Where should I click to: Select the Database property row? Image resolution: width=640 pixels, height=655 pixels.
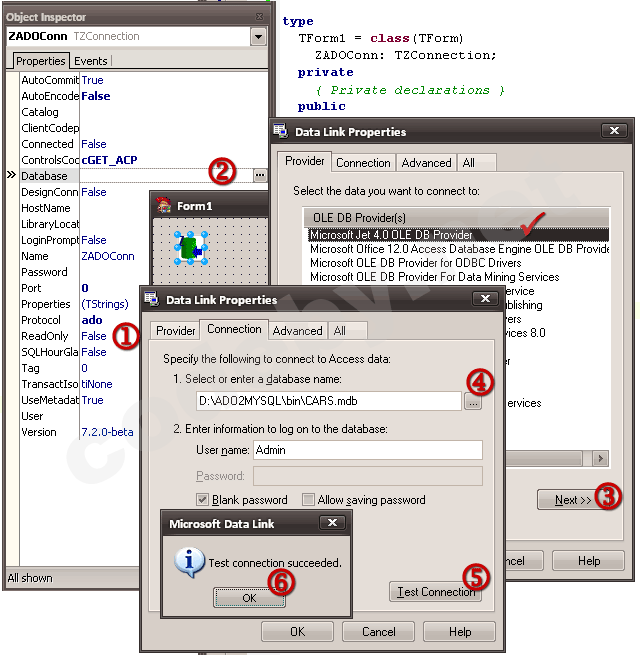pyautogui.click(x=144, y=176)
